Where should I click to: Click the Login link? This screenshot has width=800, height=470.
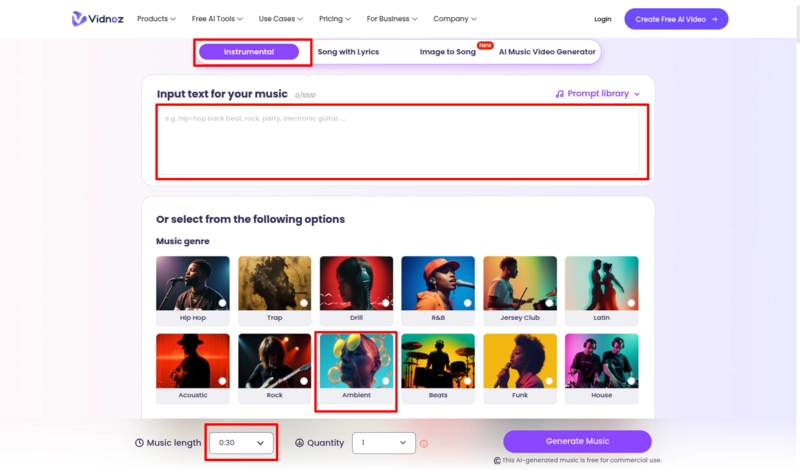coord(603,19)
